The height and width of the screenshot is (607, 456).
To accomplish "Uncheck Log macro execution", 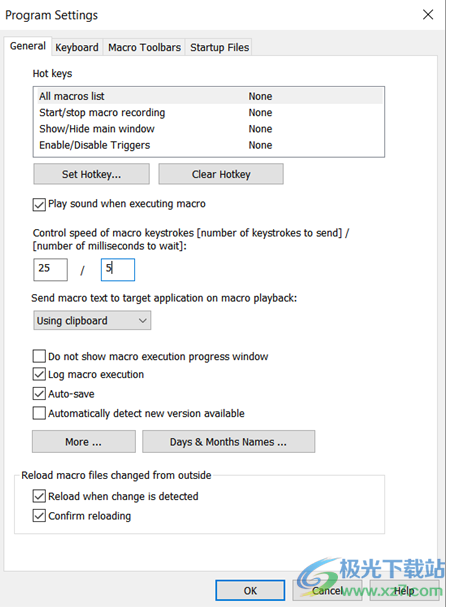I will point(39,374).
